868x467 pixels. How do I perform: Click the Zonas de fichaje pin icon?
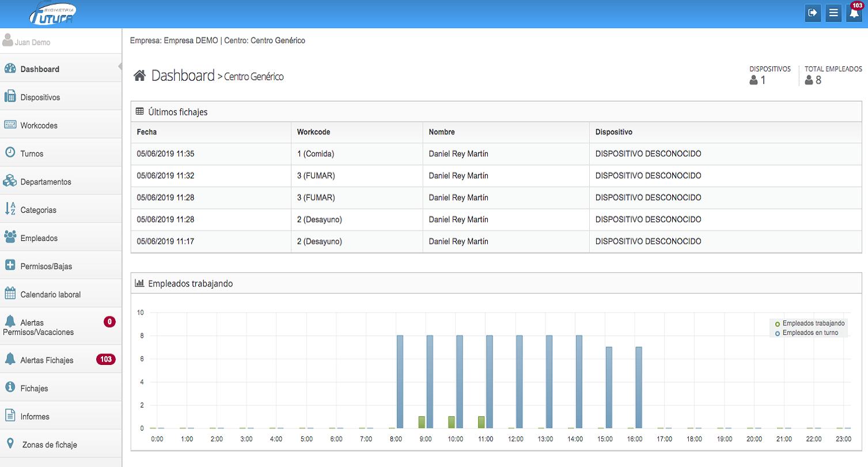(x=10, y=443)
